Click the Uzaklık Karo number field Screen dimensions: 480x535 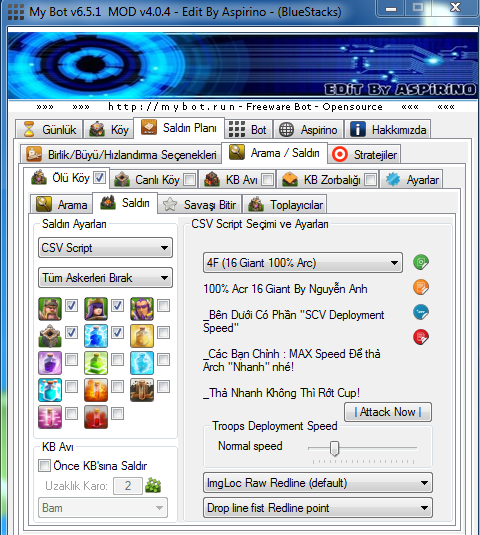[128, 486]
